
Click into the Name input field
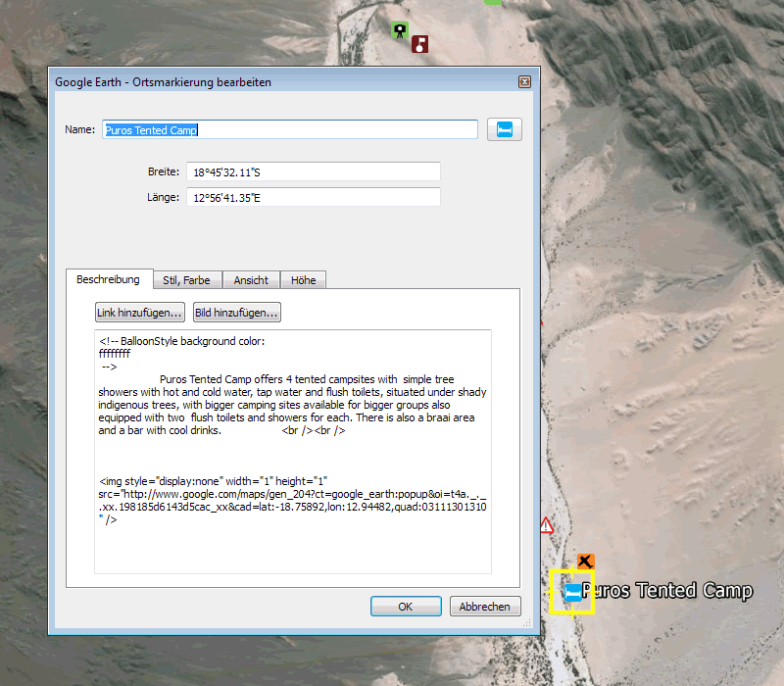click(x=290, y=130)
